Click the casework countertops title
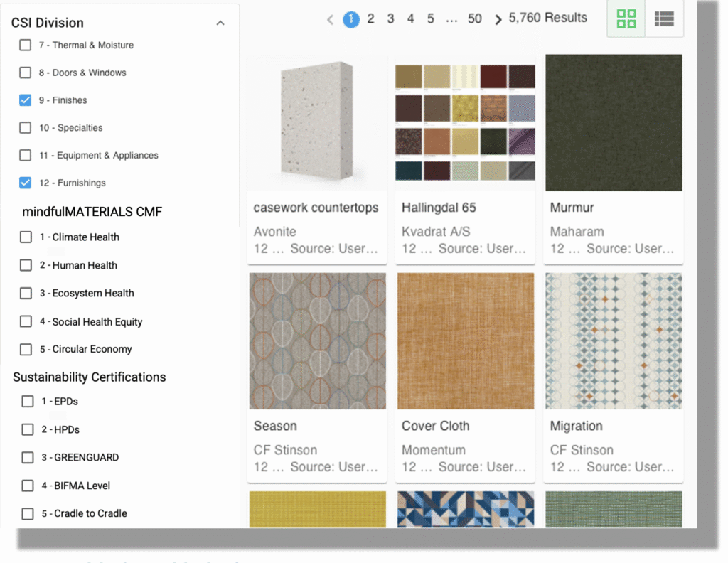The height and width of the screenshot is (563, 728). (316, 208)
